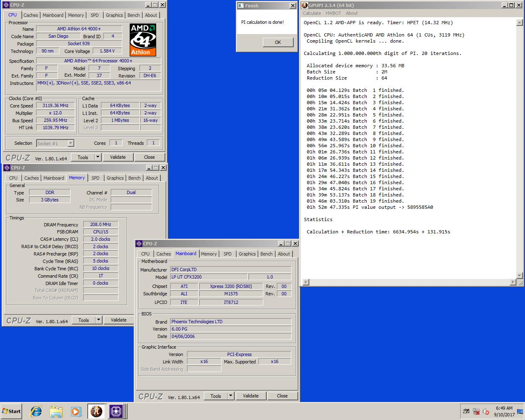Click Tools button in top CPU-Z window
Screen dimensions: 525x420
[83, 157]
